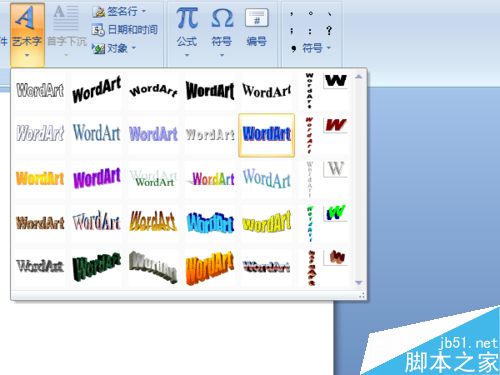Insert the comma punctuation symbol
The height and width of the screenshot is (375, 500).
click(292, 14)
